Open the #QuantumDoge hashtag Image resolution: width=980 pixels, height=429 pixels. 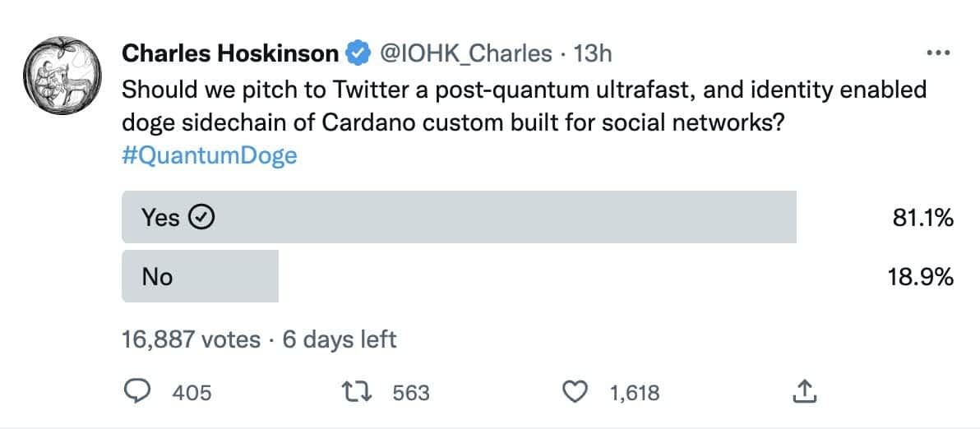pyautogui.click(x=210, y=155)
